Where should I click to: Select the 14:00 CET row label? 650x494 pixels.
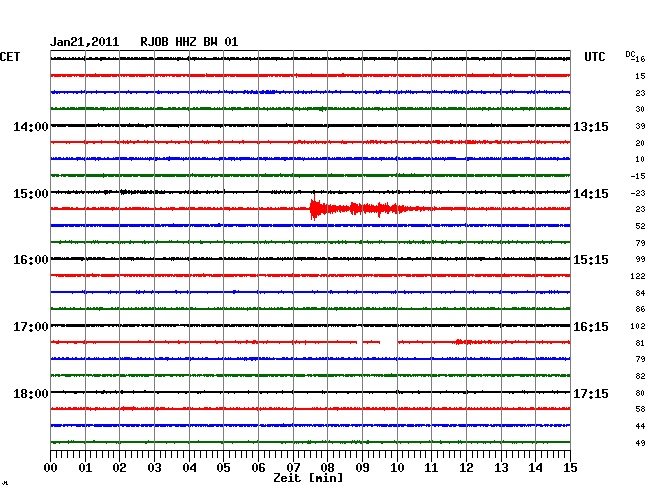click(31, 127)
